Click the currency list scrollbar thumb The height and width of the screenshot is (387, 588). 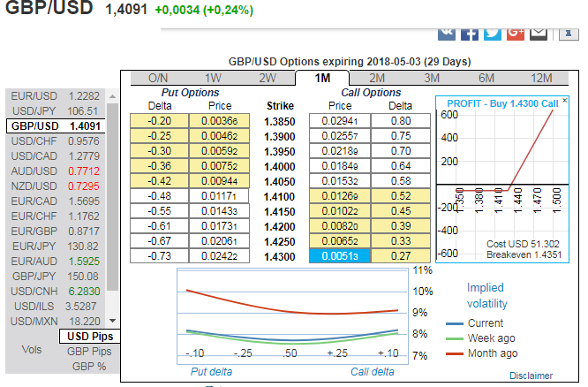pos(112,197)
